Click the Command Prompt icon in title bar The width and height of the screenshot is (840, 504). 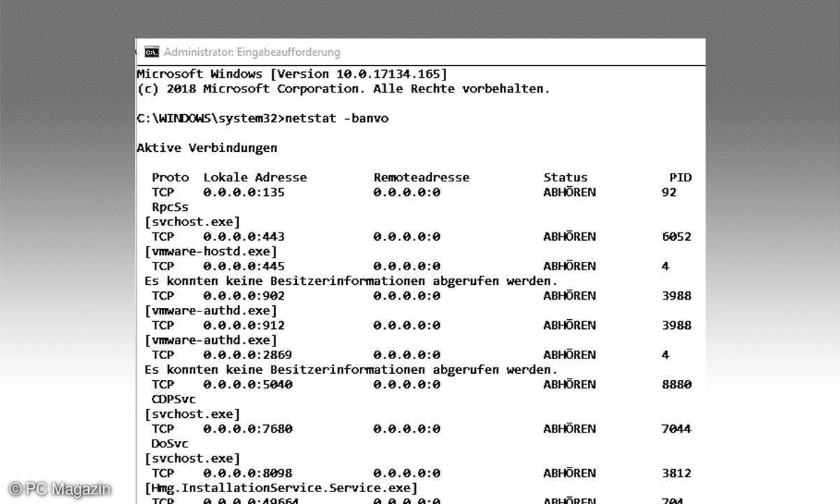coord(151,52)
